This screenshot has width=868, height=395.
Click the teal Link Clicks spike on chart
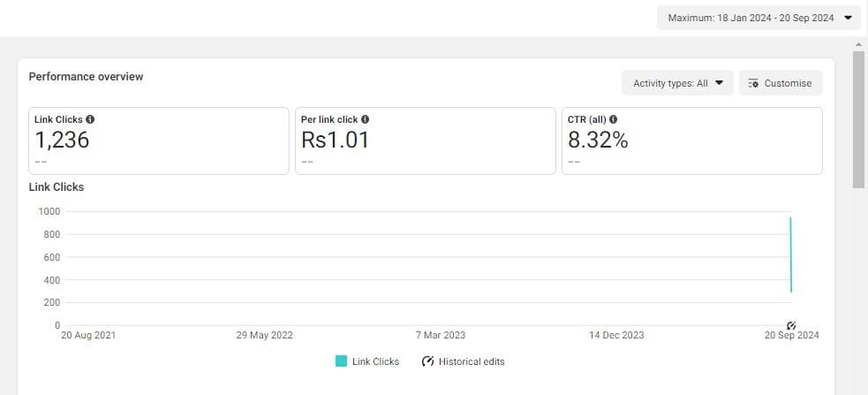(790, 254)
